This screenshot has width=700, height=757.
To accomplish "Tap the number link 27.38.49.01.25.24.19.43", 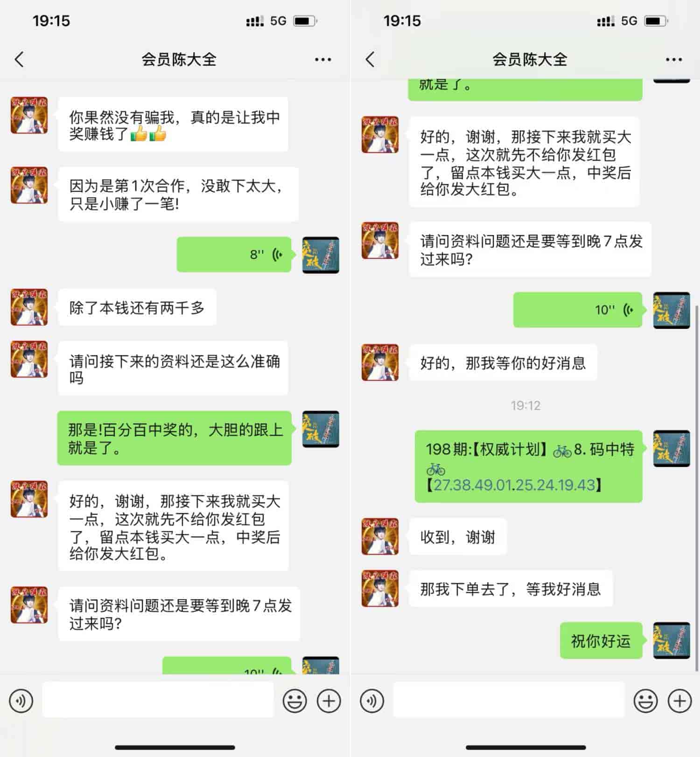I will point(515,485).
